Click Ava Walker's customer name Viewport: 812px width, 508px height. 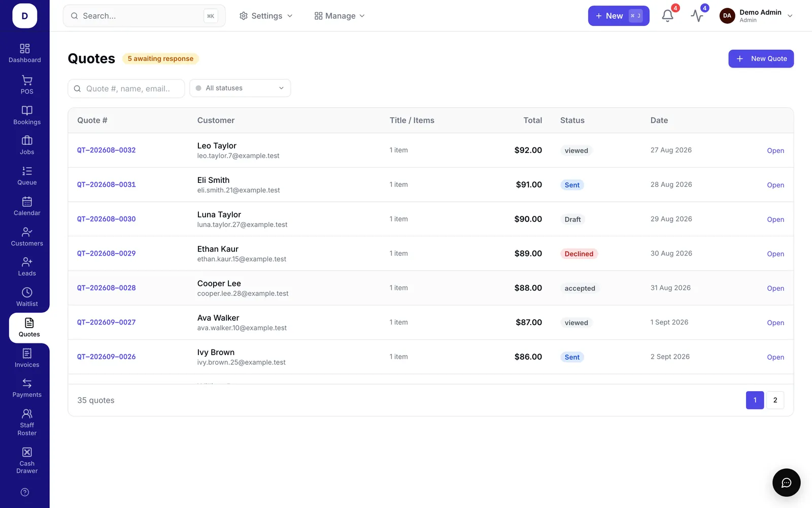coord(218,318)
